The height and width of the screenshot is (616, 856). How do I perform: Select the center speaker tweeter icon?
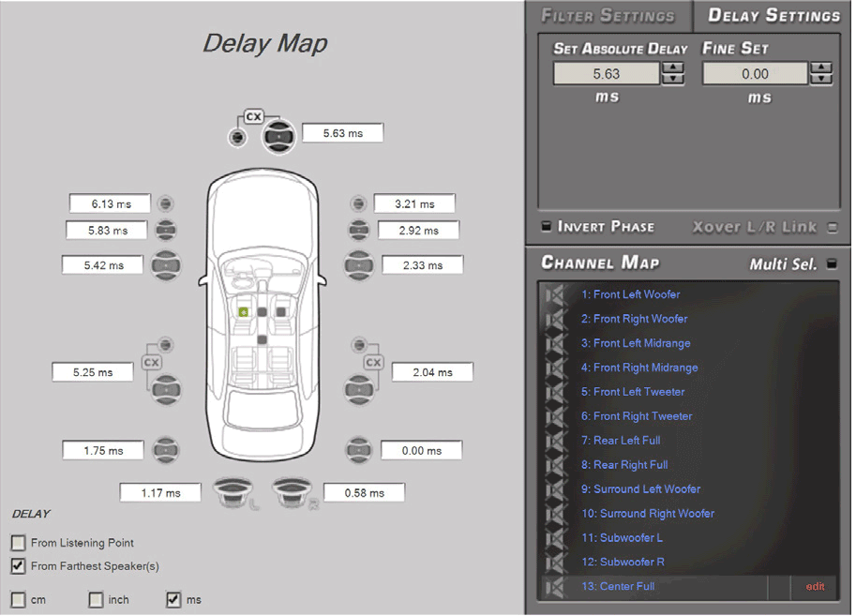coord(237,137)
